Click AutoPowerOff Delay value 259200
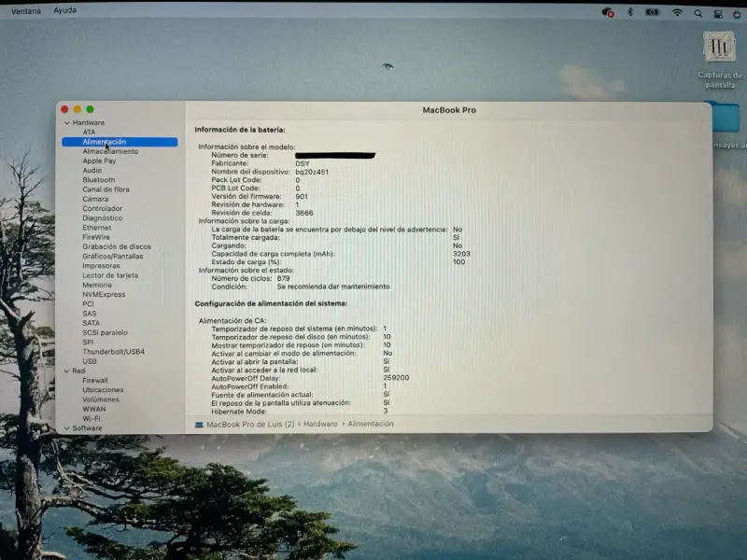 (x=396, y=378)
